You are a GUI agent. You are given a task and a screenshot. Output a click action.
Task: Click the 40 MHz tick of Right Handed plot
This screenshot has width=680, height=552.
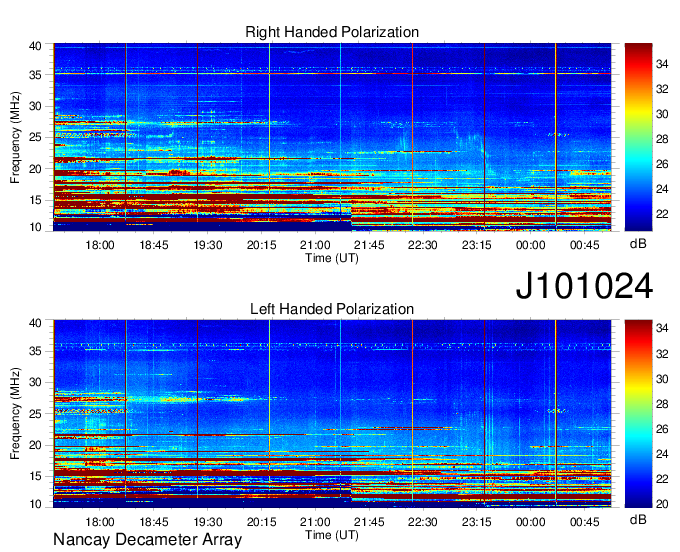pyautogui.click(x=35, y=46)
